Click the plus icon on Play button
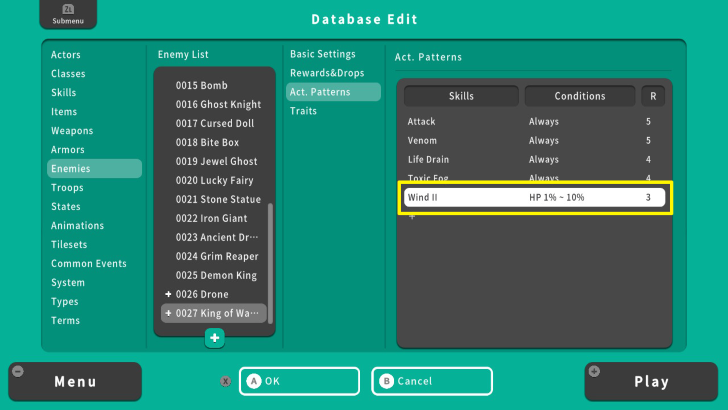 [596, 371]
